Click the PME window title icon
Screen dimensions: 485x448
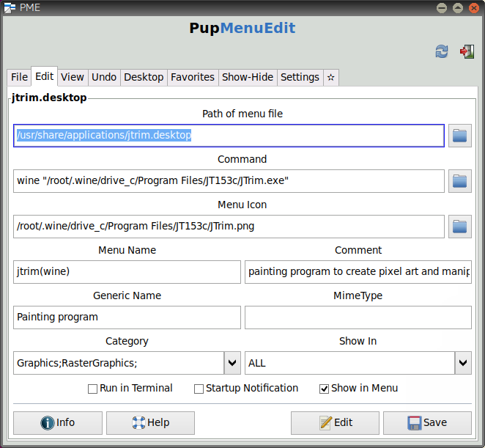[10, 7]
